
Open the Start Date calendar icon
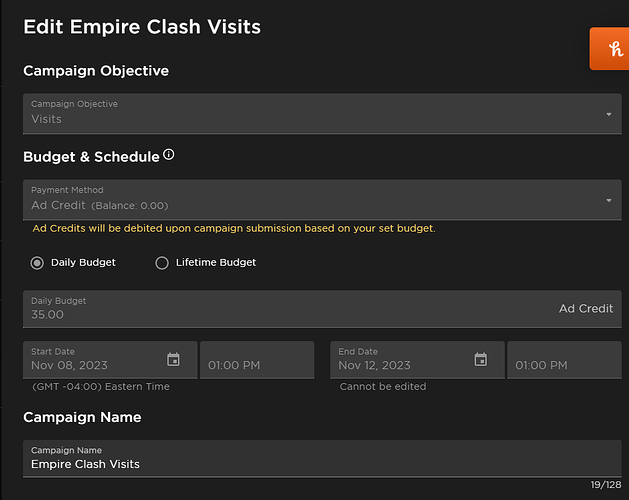click(173, 360)
